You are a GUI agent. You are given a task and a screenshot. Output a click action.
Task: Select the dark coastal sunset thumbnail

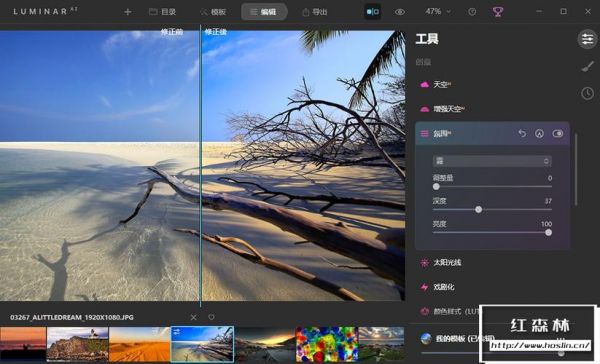(264, 344)
